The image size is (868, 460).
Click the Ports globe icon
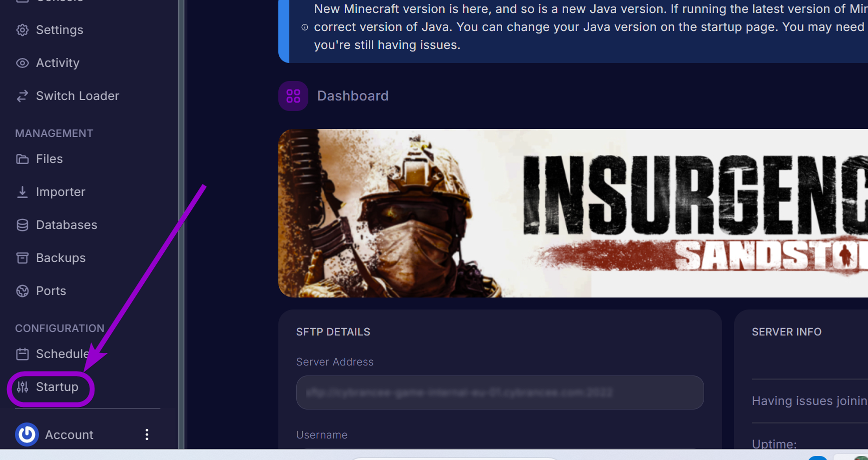point(22,291)
